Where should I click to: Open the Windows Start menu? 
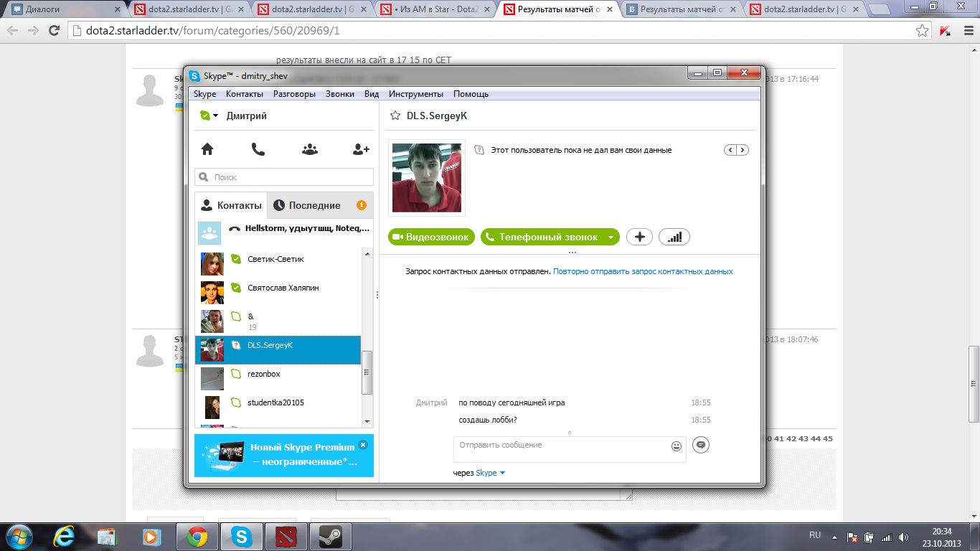pos(19,537)
